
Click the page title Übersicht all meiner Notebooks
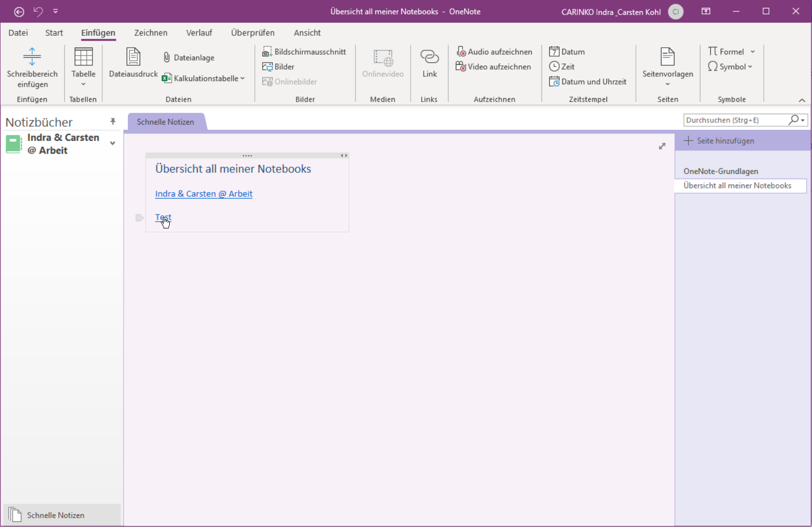click(233, 169)
